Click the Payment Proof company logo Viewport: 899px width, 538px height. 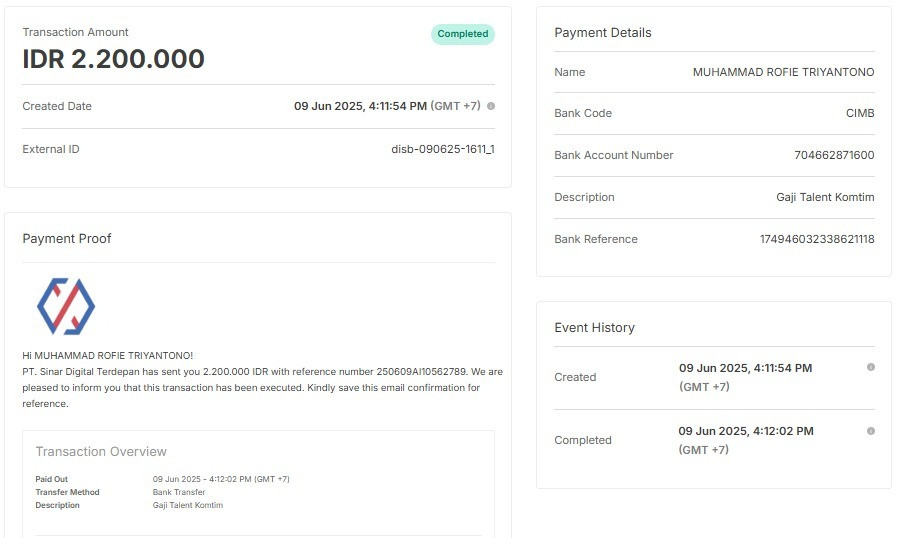click(66, 306)
